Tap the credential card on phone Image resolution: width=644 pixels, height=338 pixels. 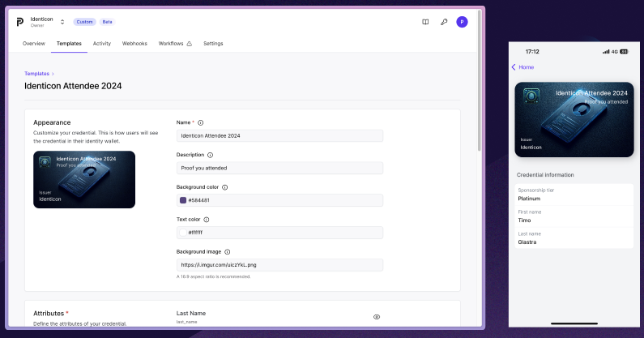pyautogui.click(x=574, y=119)
